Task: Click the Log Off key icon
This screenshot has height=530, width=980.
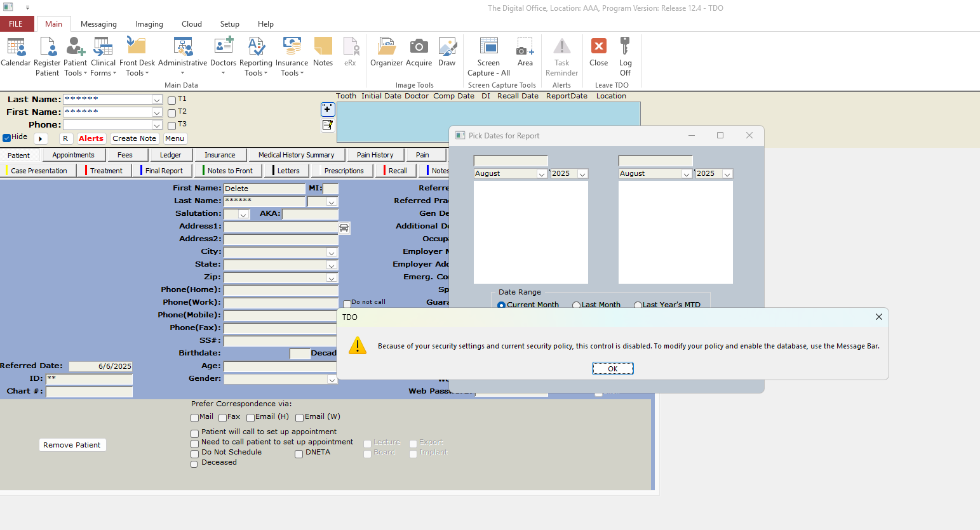Action: (x=625, y=48)
